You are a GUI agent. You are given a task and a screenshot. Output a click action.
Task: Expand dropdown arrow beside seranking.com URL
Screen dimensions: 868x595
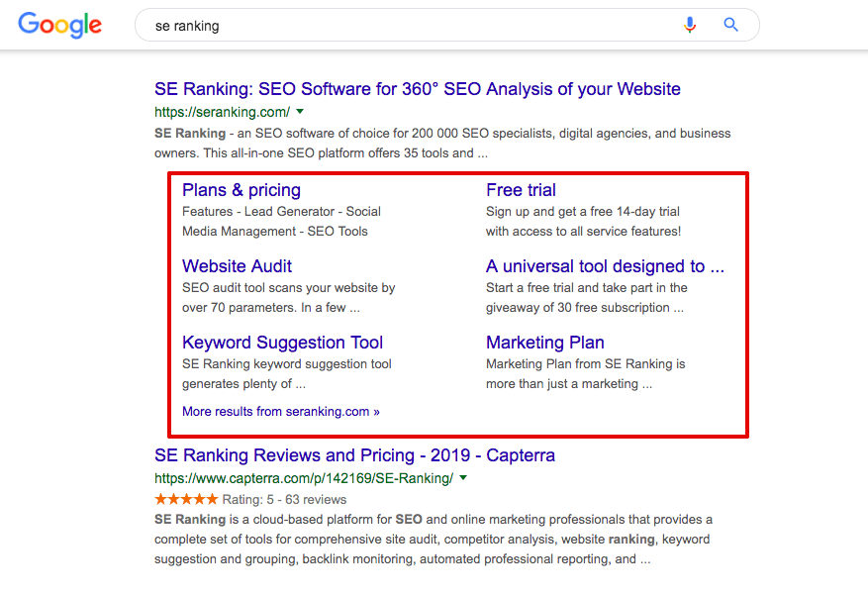[300, 112]
